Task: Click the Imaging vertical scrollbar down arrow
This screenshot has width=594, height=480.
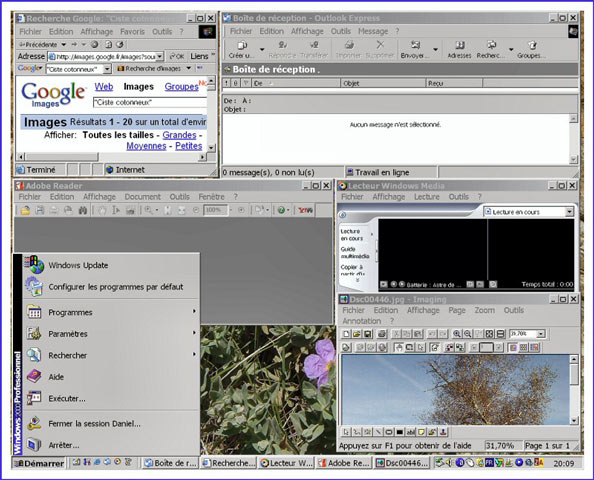Action: 574,420
